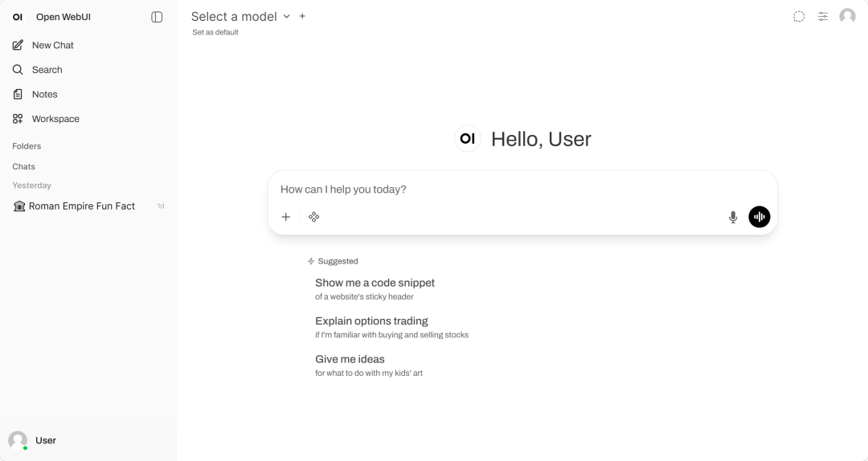Open the integrations icon in chat input
Image resolution: width=868 pixels, height=461 pixels.
point(314,217)
